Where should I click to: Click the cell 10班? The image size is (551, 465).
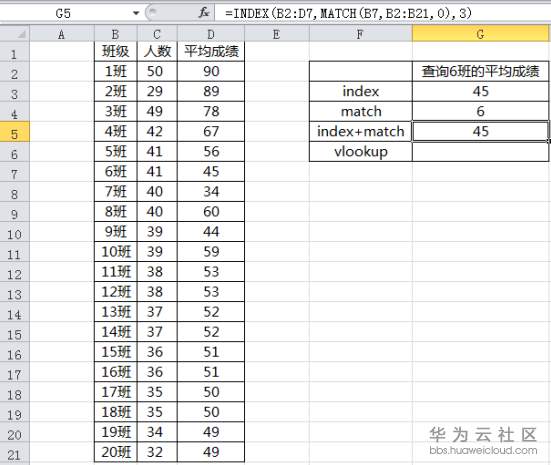116,252
